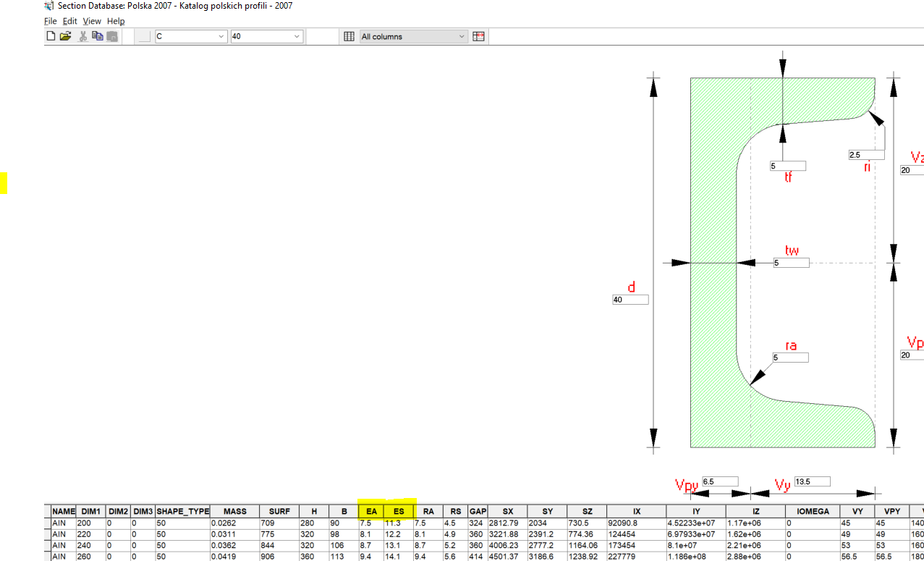The width and height of the screenshot is (924, 561).
Task: Click the ri radius field with 2.5
Action: pos(866,155)
